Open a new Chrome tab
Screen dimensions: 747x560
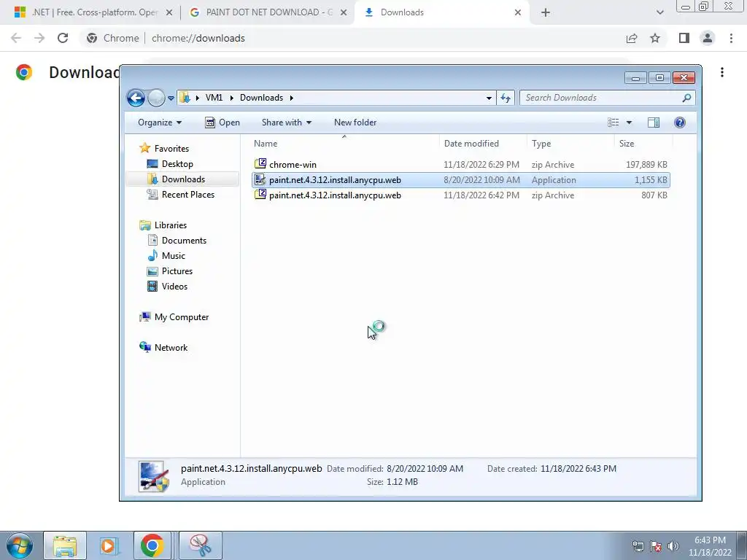click(546, 12)
